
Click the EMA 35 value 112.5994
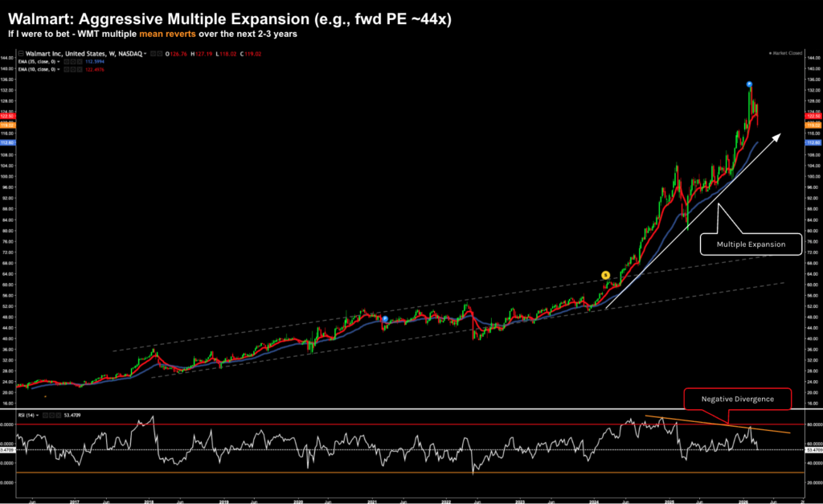click(x=96, y=64)
